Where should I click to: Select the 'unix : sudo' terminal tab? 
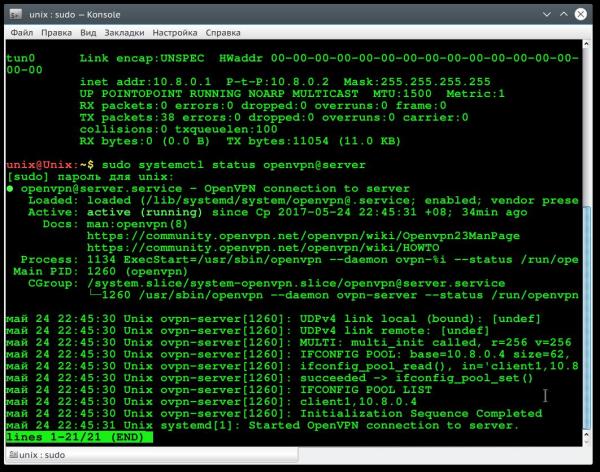coord(152,455)
